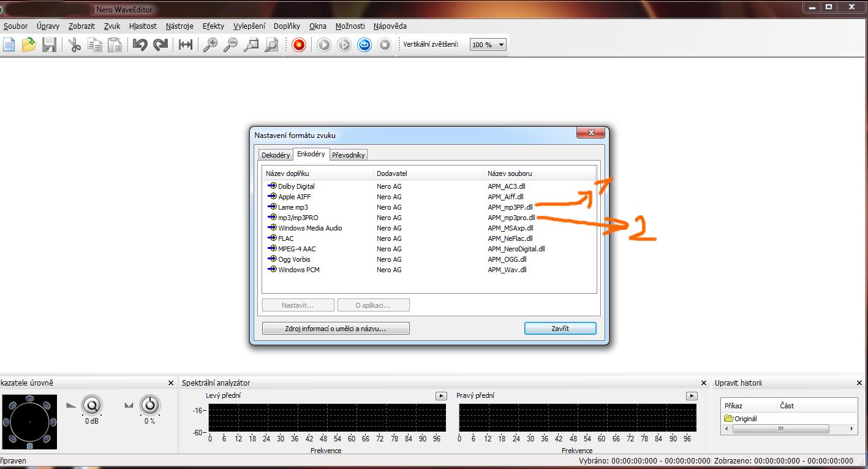
Task: Click the 0 dB knob in the level meter panel
Action: 92,405
